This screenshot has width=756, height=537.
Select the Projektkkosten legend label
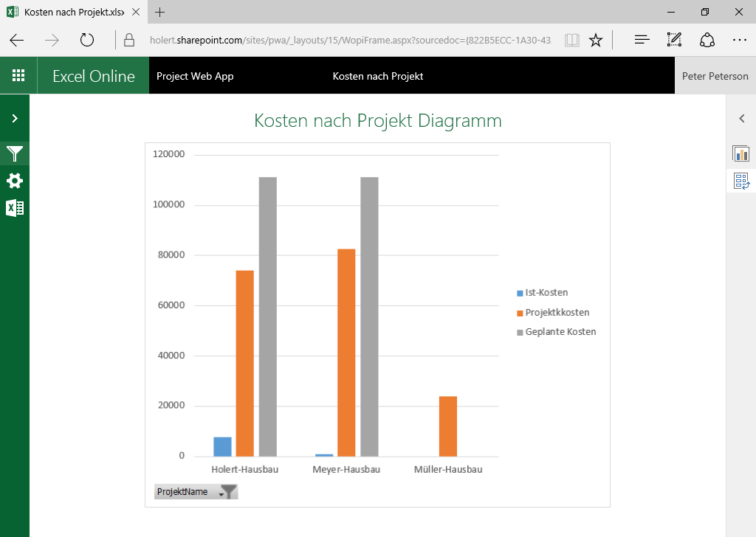click(x=557, y=313)
